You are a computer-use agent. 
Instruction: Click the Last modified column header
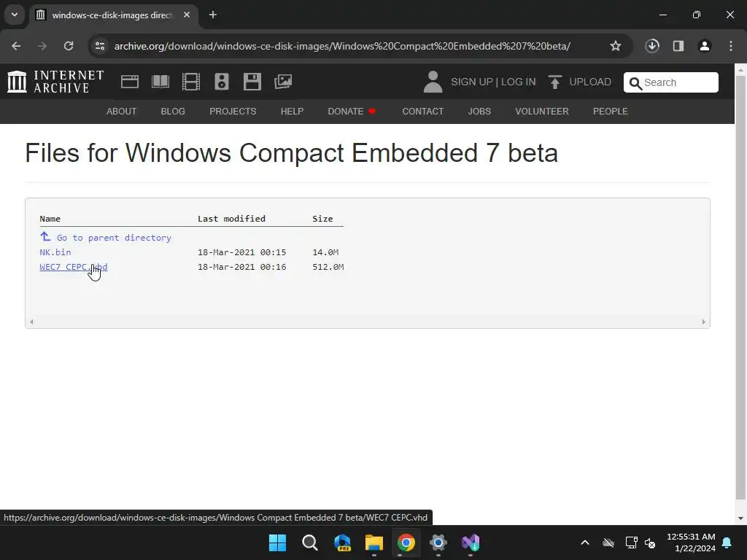(x=231, y=219)
